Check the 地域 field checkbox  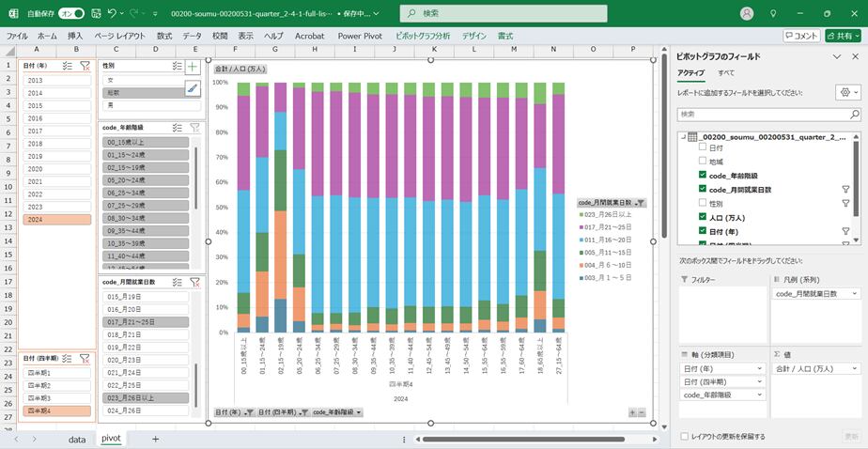(703, 162)
